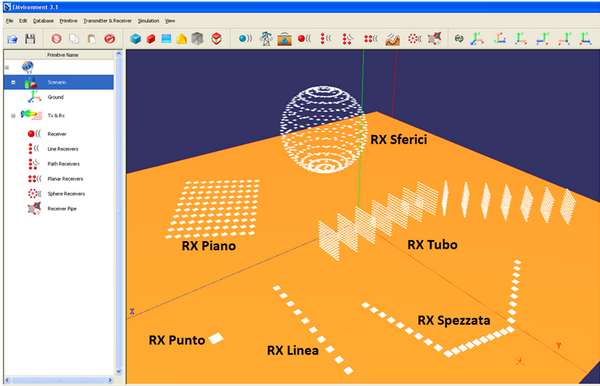This screenshot has height=386, width=600.
Task: Select Receiver Pipe in the tree
Action: [x=62, y=208]
